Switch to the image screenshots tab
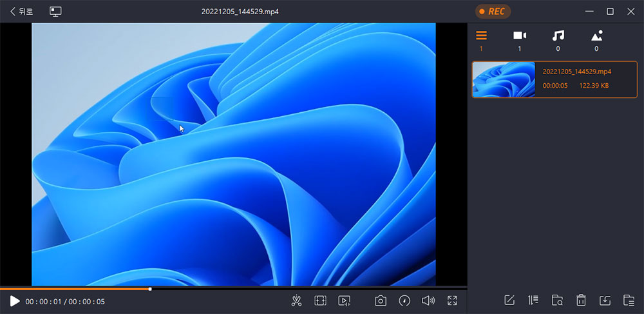Screen dimensions: 644x314 pos(596,41)
